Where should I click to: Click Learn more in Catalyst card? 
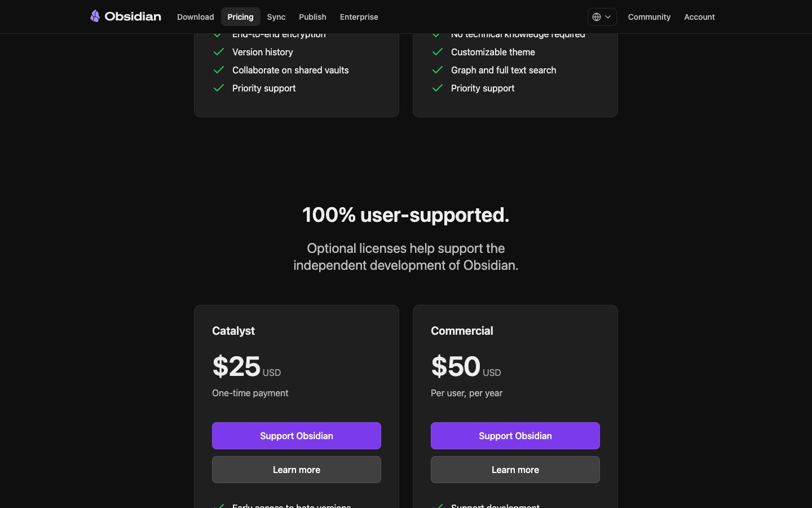click(x=297, y=470)
